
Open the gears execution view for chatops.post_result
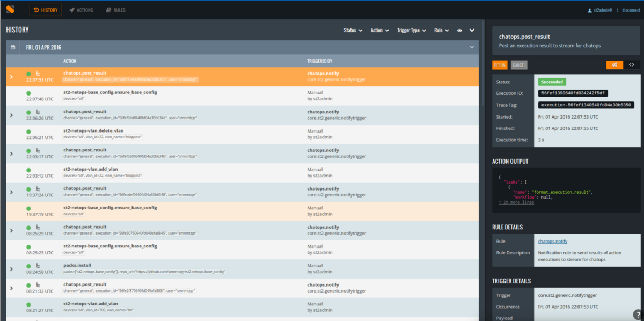[615, 64]
